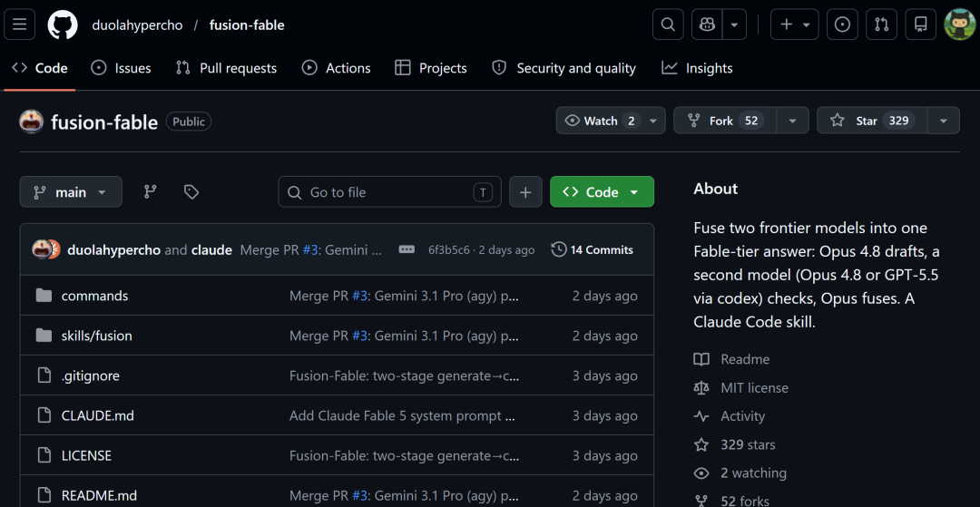Viewport: 980px width, 507px height.
Task: Open duolahypercho commit author link
Action: [x=113, y=250]
